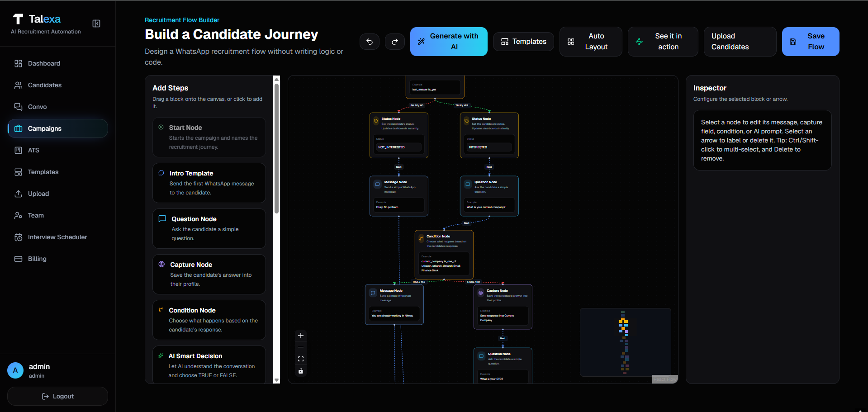The height and width of the screenshot is (412, 868).
Task: Select the 'What is your CTC?' Question Node
Action: click(x=503, y=365)
